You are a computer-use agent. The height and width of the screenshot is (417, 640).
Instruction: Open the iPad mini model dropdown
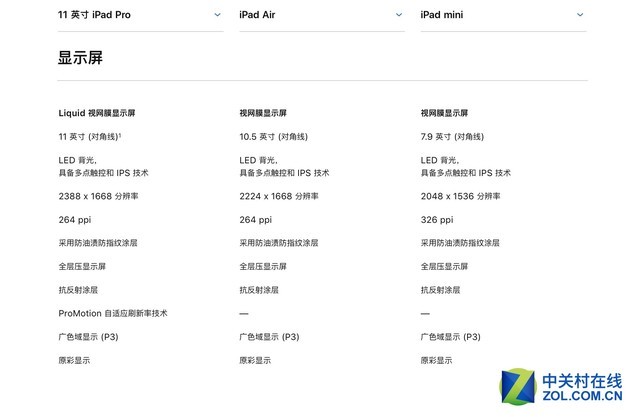click(x=503, y=15)
